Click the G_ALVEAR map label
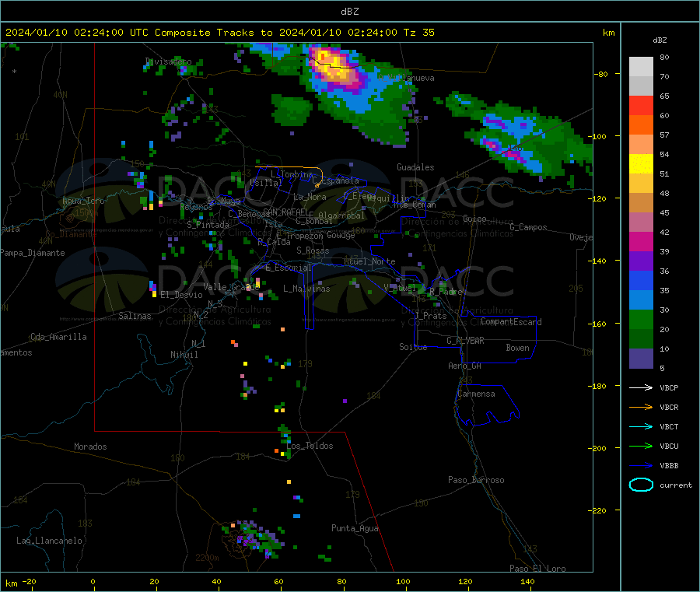The width and height of the screenshot is (700, 592). pyautogui.click(x=465, y=341)
